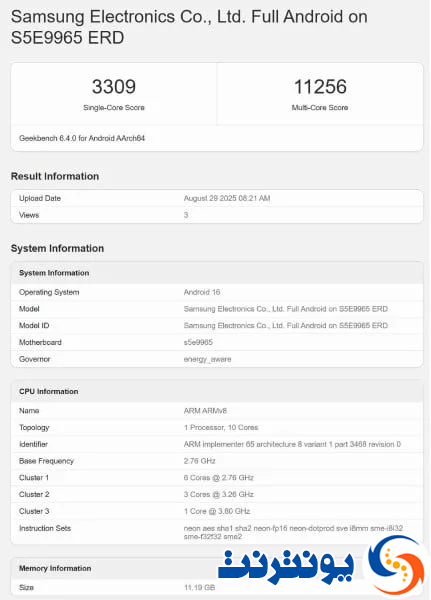Screen dimensions: 431x600
Task: Select the Single-Core Score value 3309
Action: click(114, 86)
